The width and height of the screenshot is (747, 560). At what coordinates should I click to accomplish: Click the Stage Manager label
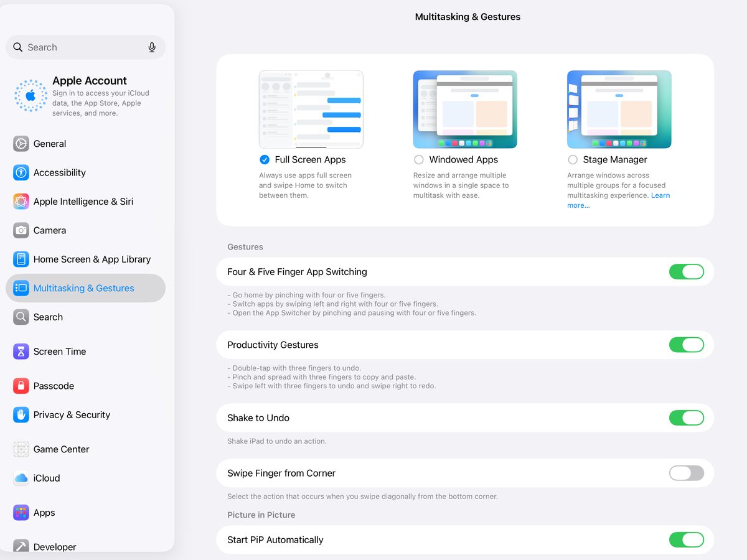(x=615, y=160)
